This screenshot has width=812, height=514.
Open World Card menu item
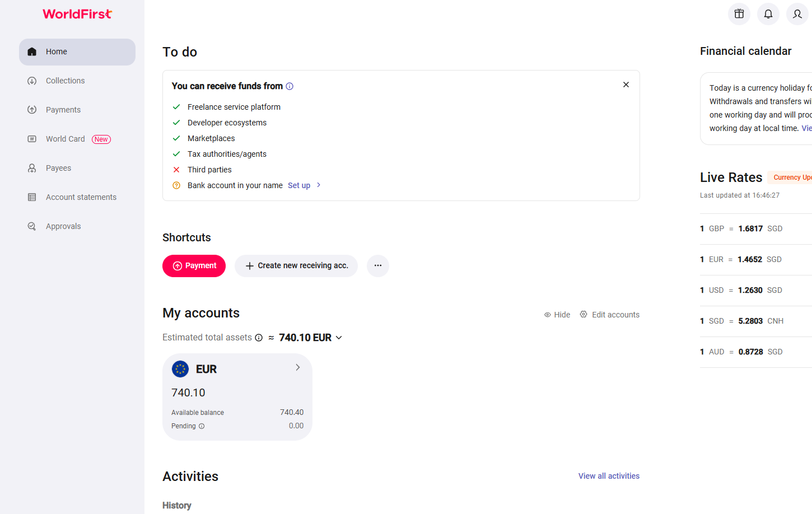pos(66,139)
